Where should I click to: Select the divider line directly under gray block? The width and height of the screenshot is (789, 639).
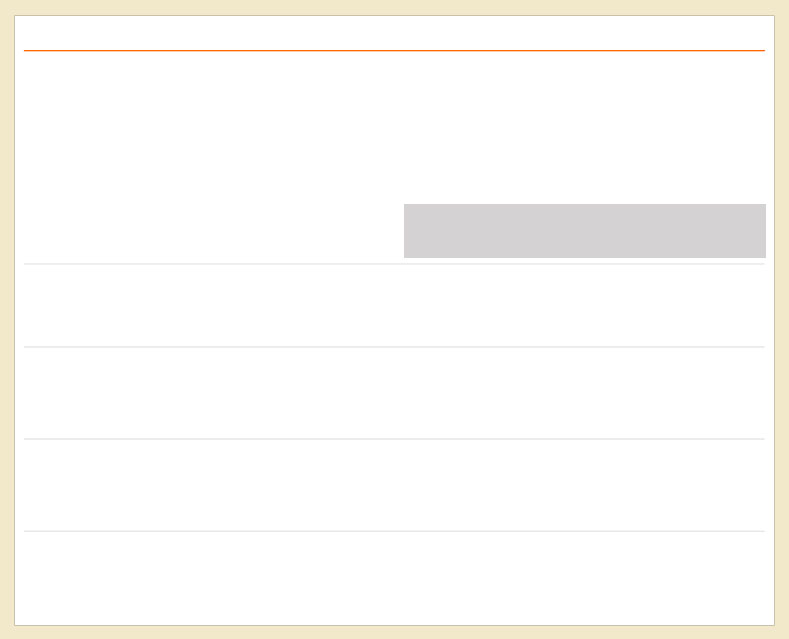tap(394, 264)
